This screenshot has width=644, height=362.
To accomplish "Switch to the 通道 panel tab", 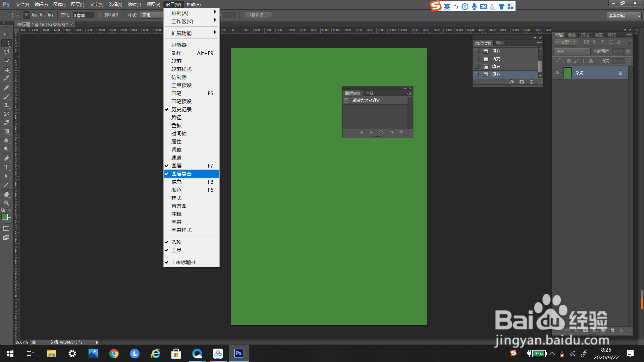I will (572, 35).
